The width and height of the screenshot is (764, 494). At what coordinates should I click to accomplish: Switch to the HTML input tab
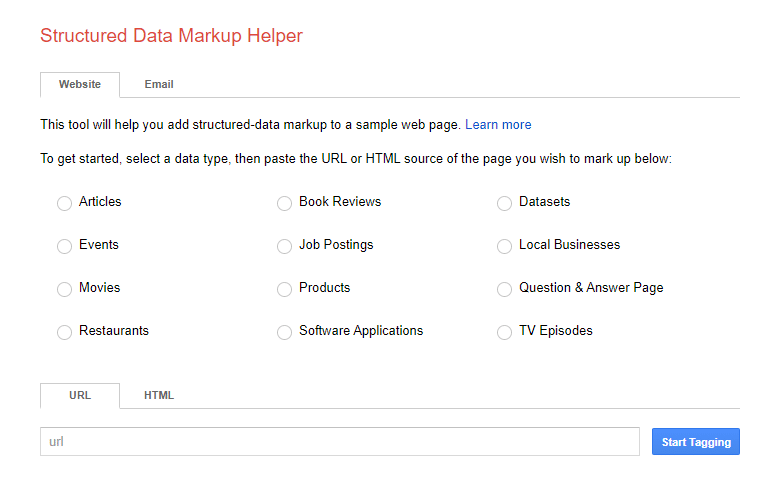[x=159, y=396]
